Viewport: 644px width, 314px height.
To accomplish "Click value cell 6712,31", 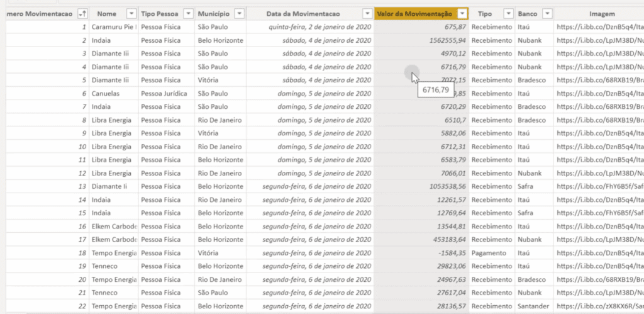I will click(421, 147).
